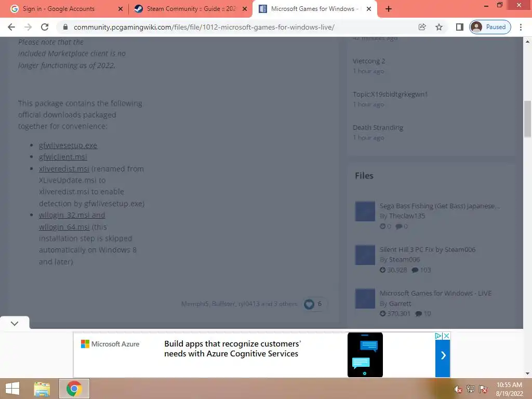The width and height of the screenshot is (532, 399).
Task: Select Microsoft Games for Windows tab
Action: (x=314, y=9)
